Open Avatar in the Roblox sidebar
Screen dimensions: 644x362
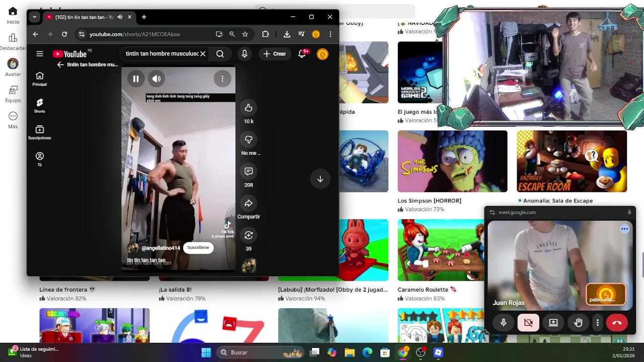pyautogui.click(x=13, y=67)
